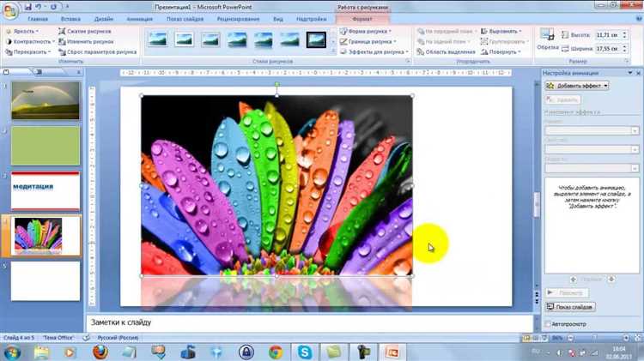This screenshot has width=644, height=361.
Task: Decrease the Ширина width stepper
Action: [625, 51]
